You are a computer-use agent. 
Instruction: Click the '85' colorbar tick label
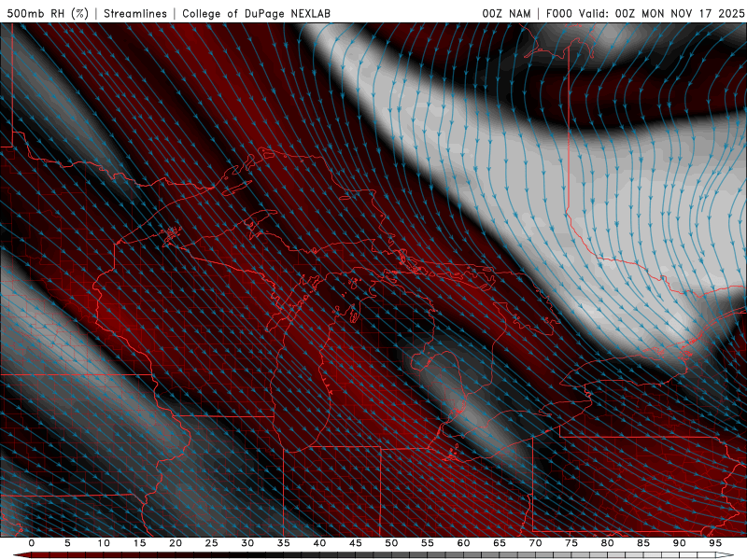[643, 543]
